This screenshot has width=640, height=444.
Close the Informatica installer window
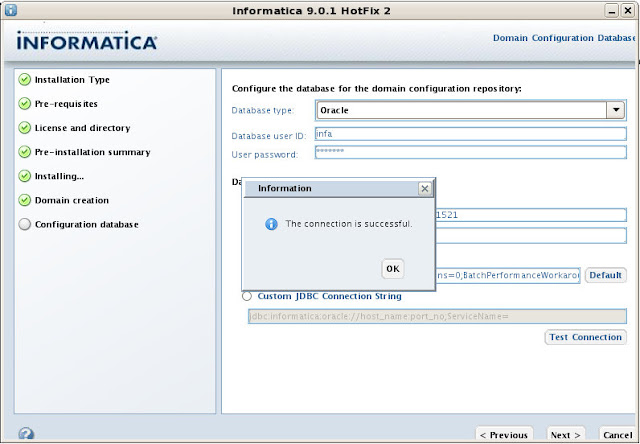click(x=627, y=11)
